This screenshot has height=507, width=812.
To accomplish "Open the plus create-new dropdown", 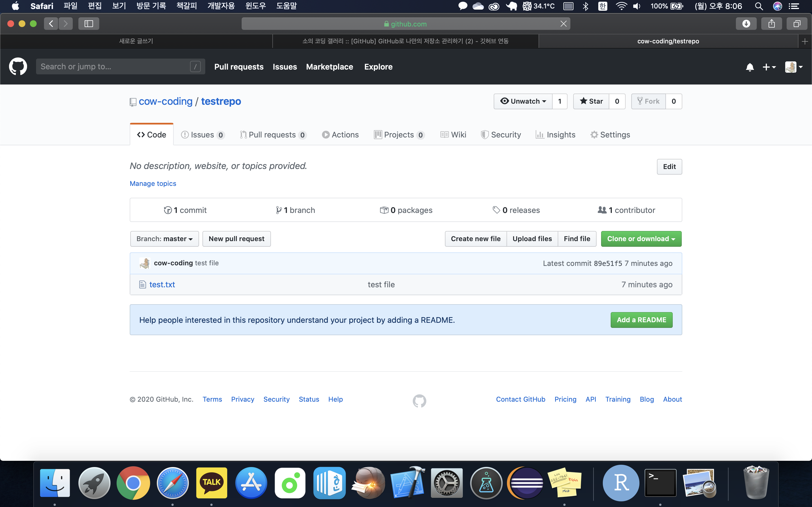I will 769,67.
